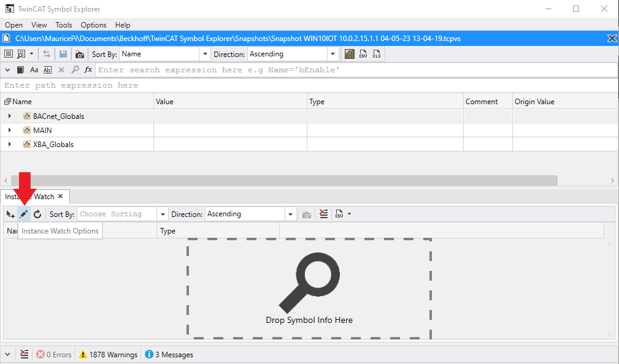The image size is (619, 364).
Task: Click the search history book icon
Action: click(x=20, y=70)
